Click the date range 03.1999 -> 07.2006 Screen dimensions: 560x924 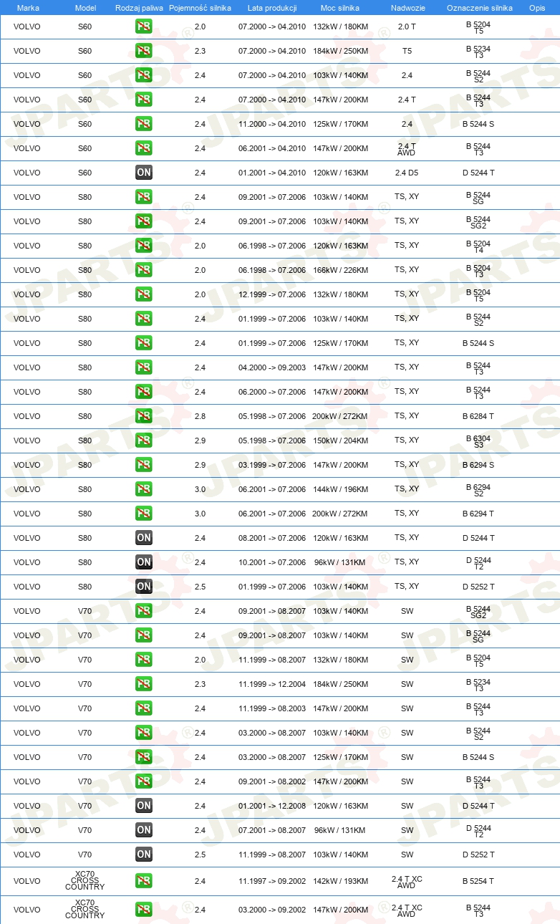272,466
